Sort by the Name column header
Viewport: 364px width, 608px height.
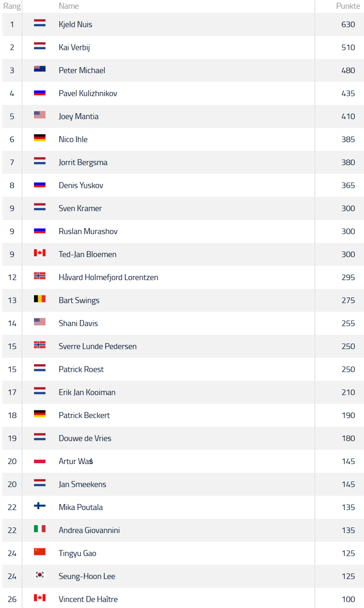[69, 6]
